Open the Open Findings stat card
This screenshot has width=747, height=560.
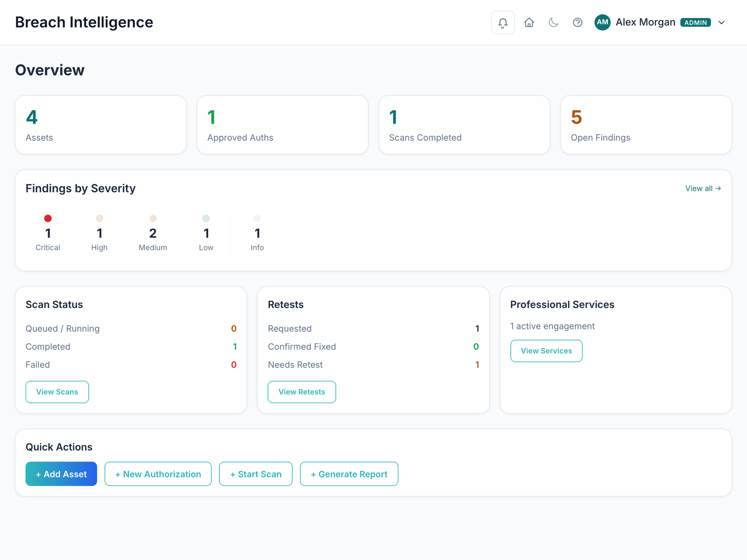(x=646, y=125)
